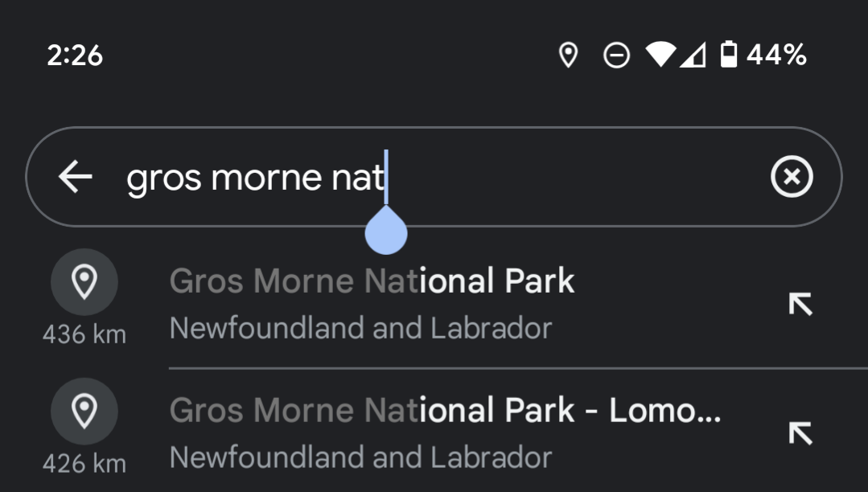868x492 pixels.
Task: Tap the back arrow to leave search
Action: click(73, 175)
